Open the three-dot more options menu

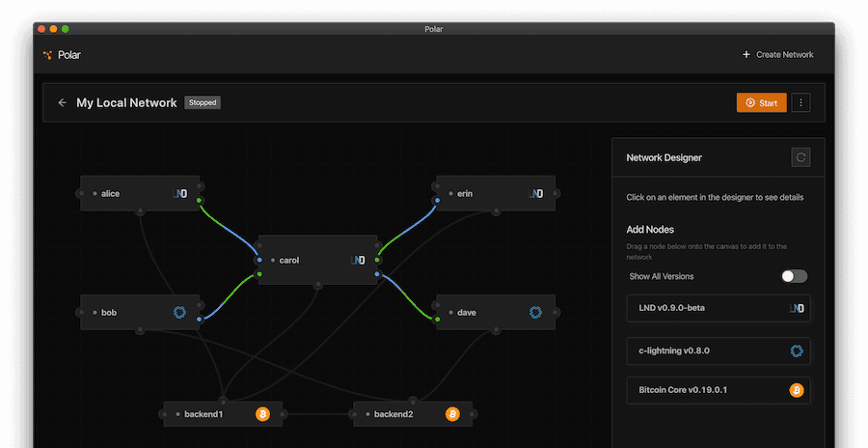800,102
